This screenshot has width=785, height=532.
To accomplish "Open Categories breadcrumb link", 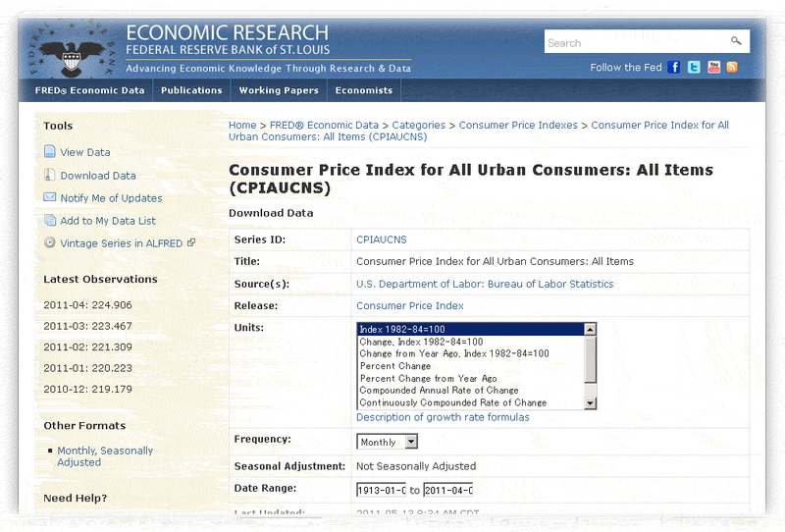I will [x=419, y=126].
